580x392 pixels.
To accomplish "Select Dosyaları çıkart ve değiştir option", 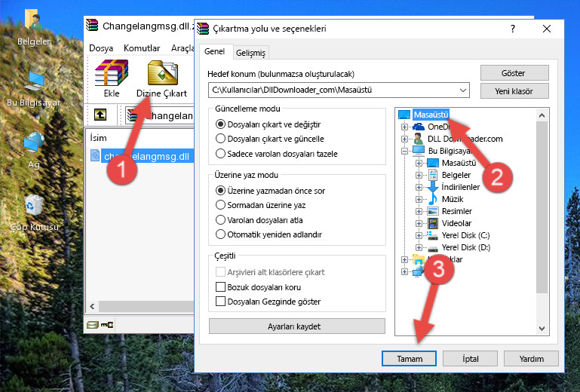I will [268, 124].
